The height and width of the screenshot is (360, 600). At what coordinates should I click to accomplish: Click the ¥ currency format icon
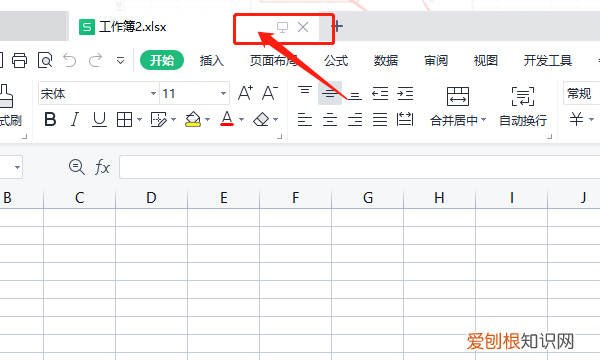tap(576, 119)
